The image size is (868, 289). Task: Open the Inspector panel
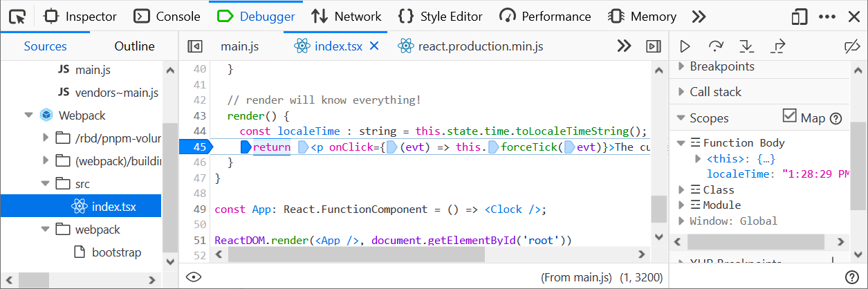82,16
